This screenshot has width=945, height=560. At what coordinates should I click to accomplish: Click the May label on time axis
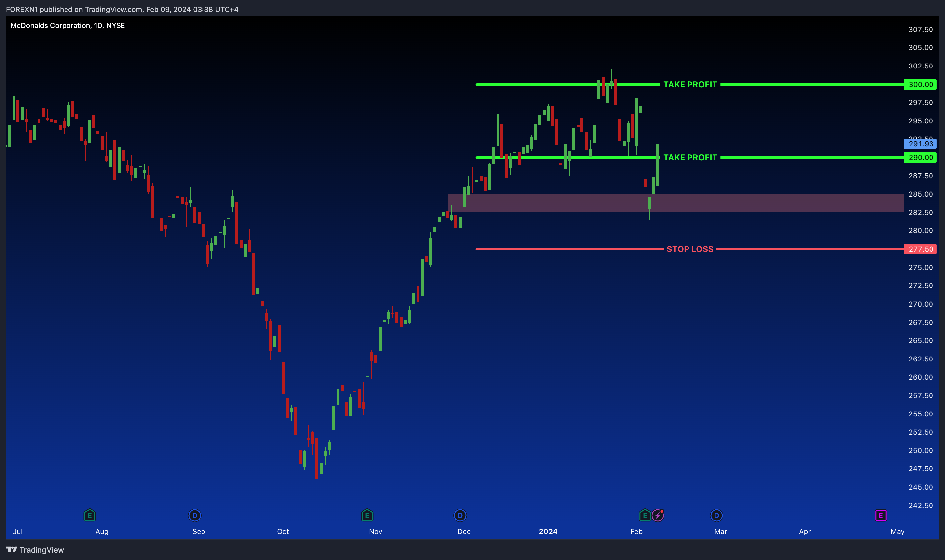click(x=897, y=531)
